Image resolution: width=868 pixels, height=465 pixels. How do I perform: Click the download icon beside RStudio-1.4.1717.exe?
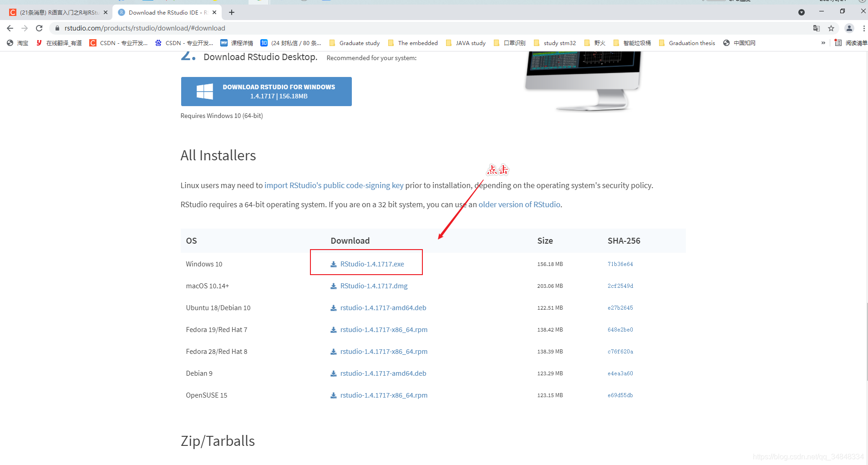click(334, 264)
